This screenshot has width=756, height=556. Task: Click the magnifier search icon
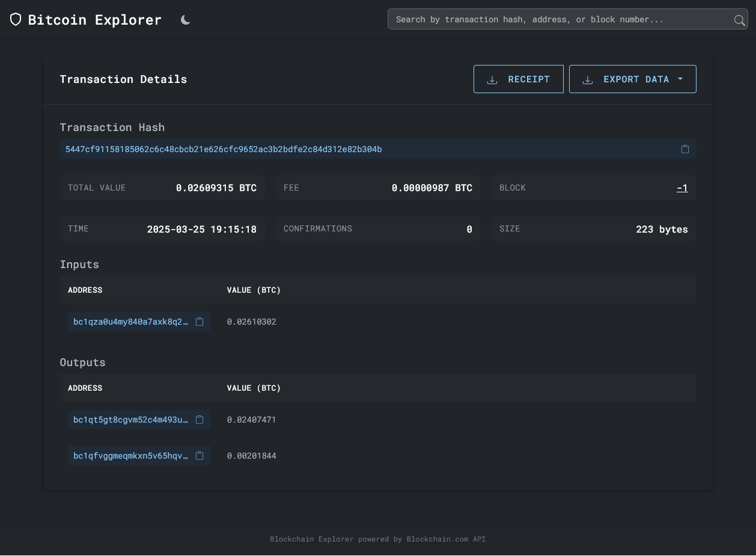pyautogui.click(x=739, y=20)
